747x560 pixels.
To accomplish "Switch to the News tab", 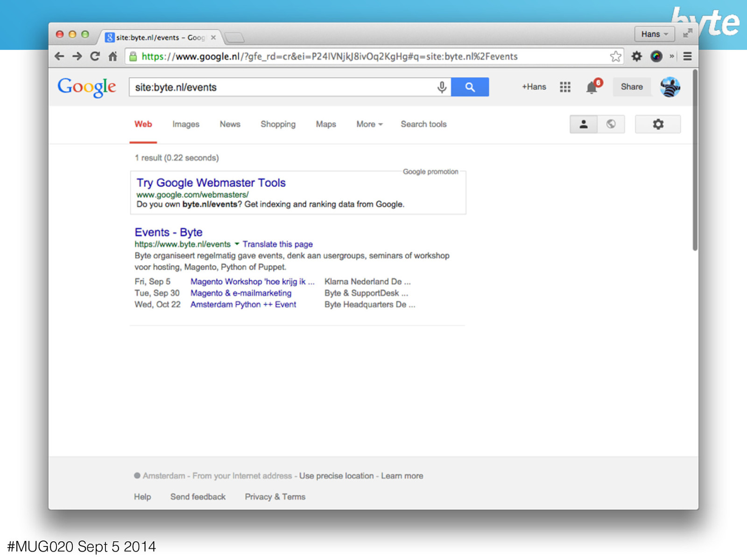I will (230, 124).
